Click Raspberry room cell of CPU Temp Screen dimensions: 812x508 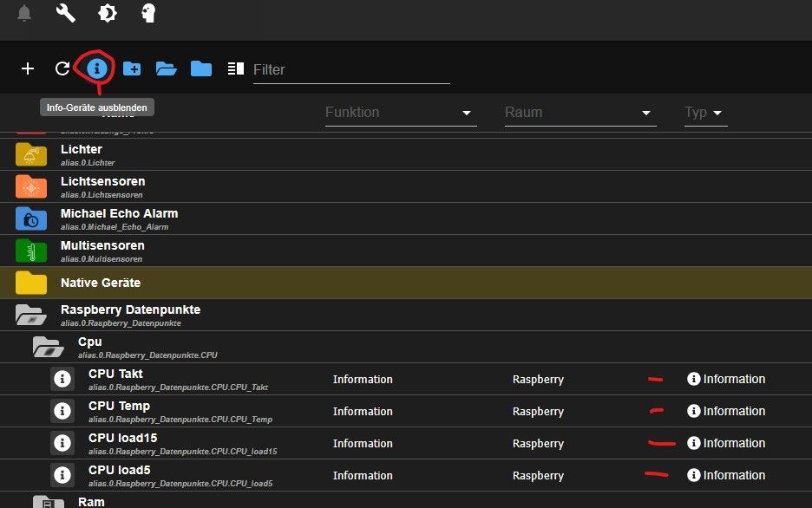point(538,411)
